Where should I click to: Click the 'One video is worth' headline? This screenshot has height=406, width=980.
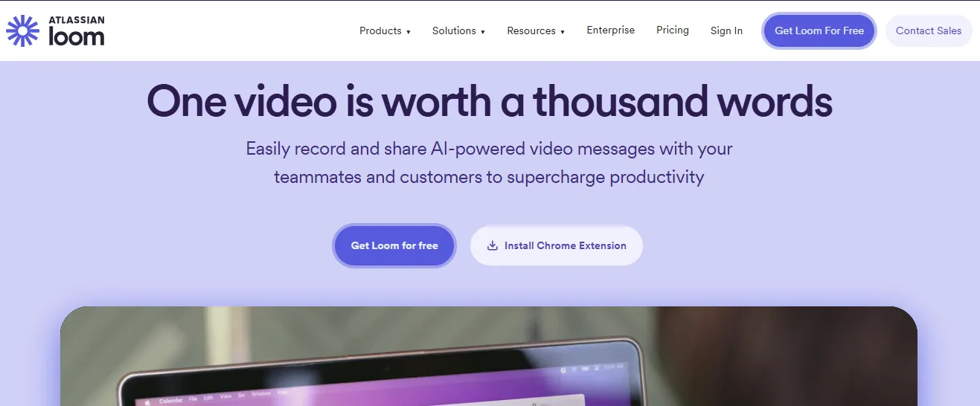click(x=490, y=102)
